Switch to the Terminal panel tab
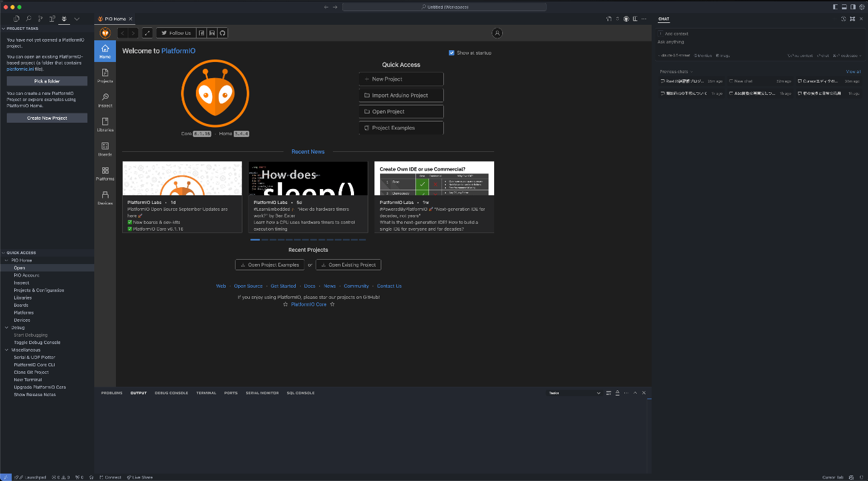This screenshot has width=868, height=481. click(x=206, y=393)
